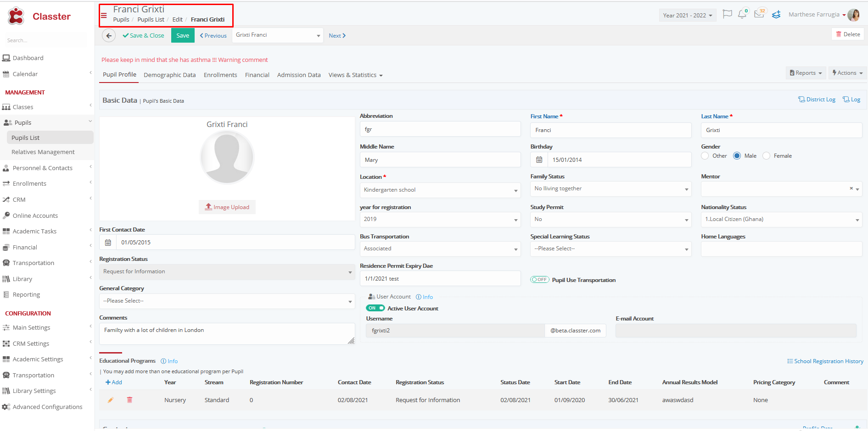This screenshot has height=431, width=868.
Task: Open the Actions dropdown button
Action: [x=847, y=73]
